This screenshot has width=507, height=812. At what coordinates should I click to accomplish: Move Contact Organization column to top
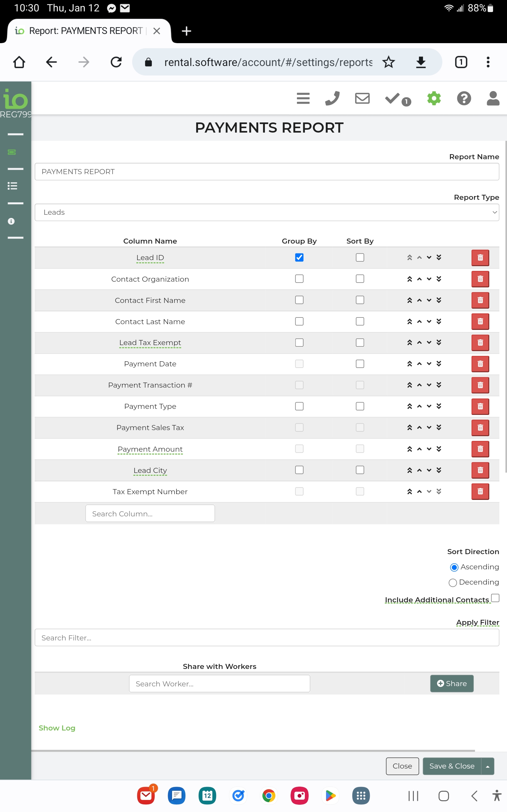(x=409, y=279)
